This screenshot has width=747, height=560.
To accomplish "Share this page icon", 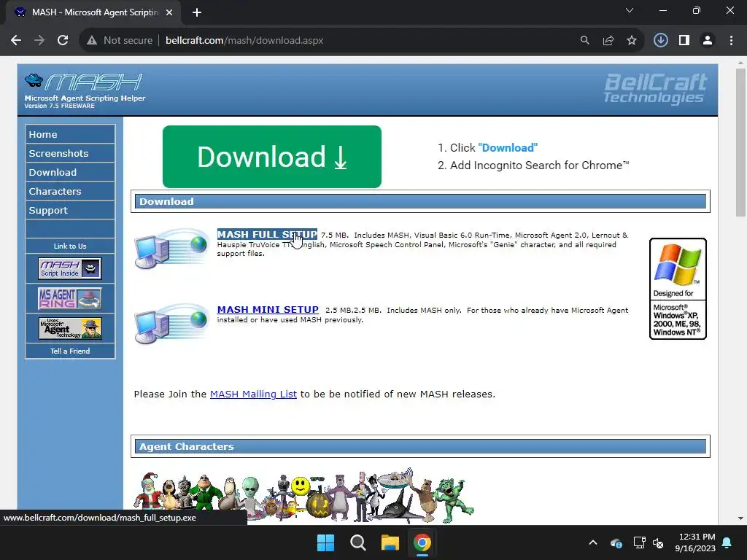I will 608,41.
